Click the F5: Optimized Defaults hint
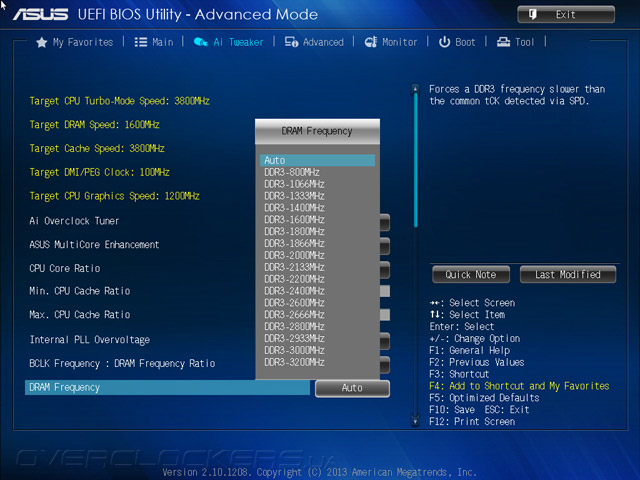This screenshot has width=640, height=480. [x=484, y=398]
